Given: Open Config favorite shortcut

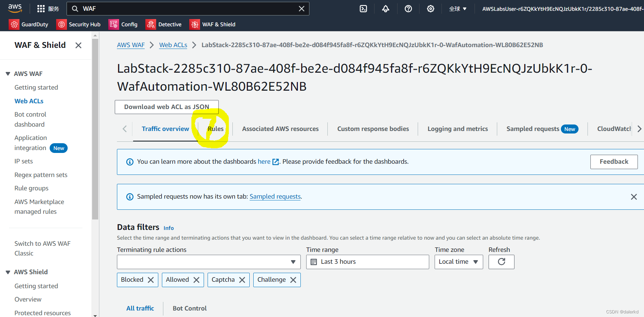Looking at the screenshot, I should [123, 24].
